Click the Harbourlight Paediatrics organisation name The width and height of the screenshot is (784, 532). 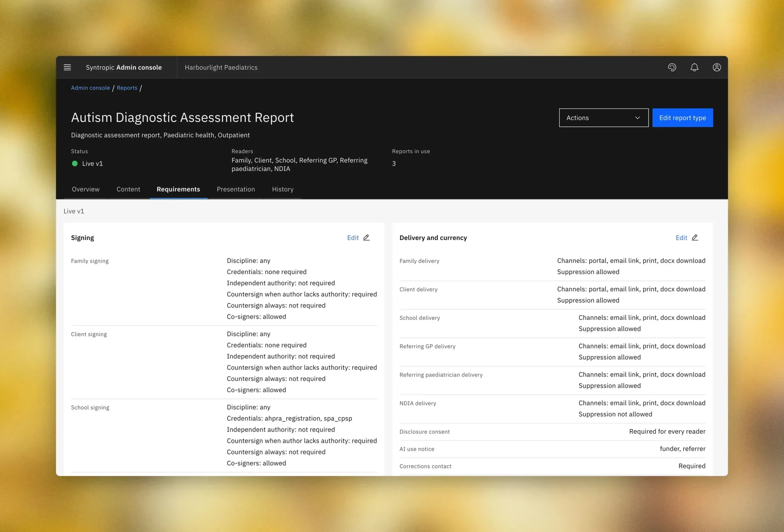click(221, 68)
